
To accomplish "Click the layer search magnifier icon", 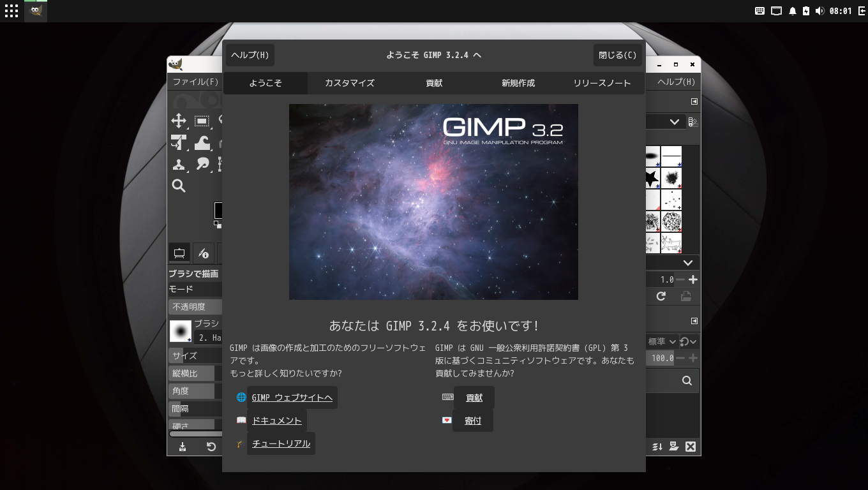I will [687, 381].
